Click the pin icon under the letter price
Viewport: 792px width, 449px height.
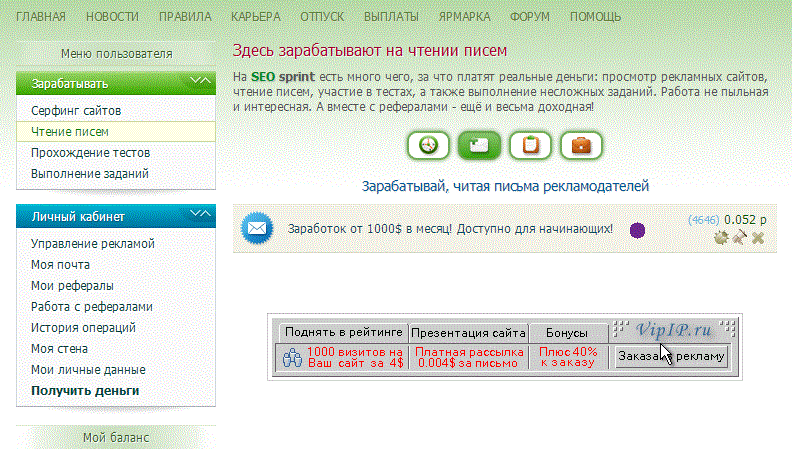point(739,237)
